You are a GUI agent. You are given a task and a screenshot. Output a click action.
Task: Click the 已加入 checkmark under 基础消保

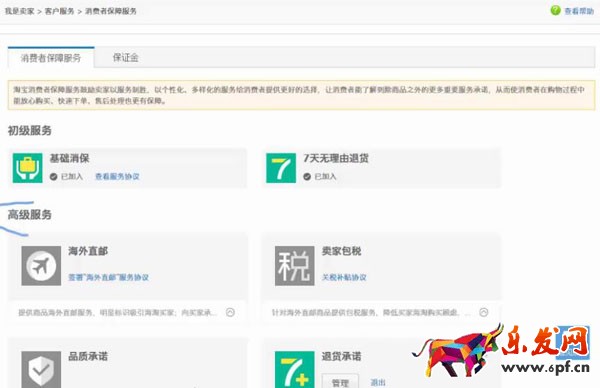tap(54, 176)
